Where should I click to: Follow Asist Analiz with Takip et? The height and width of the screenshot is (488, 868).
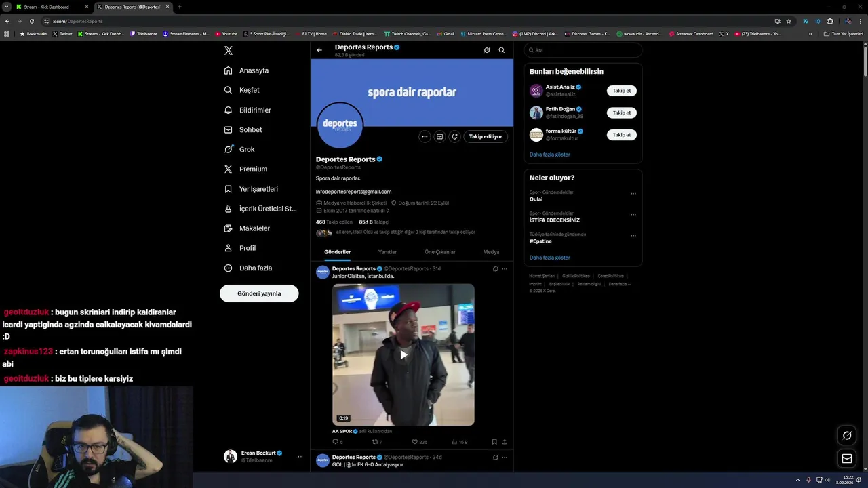point(621,91)
